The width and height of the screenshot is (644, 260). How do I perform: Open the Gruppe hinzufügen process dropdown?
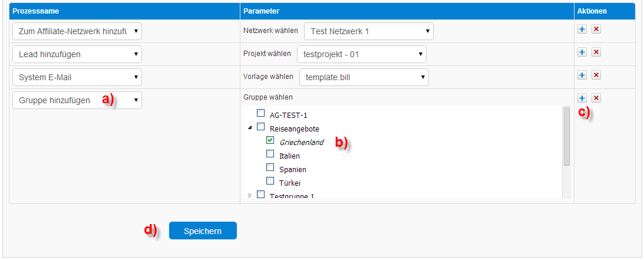[77, 100]
